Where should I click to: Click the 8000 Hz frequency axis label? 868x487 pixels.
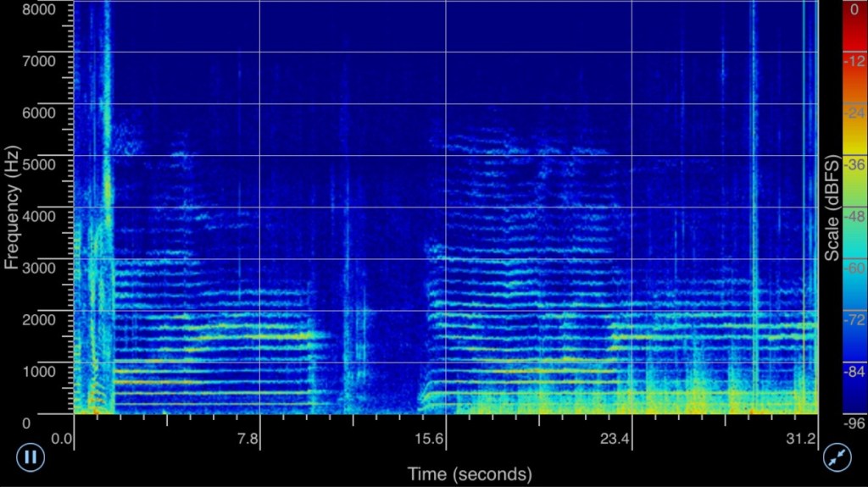pyautogui.click(x=42, y=9)
